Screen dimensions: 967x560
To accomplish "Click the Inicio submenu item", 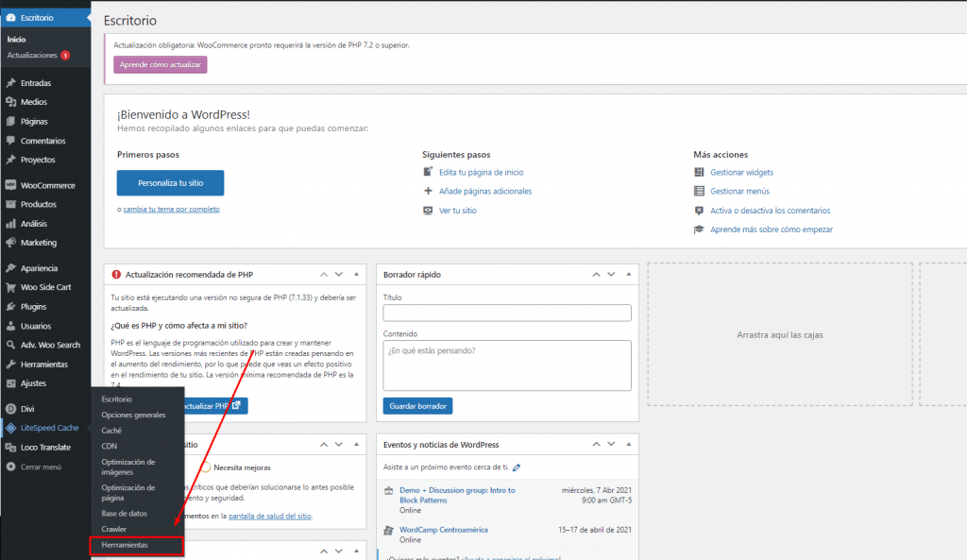I will [x=17, y=40].
